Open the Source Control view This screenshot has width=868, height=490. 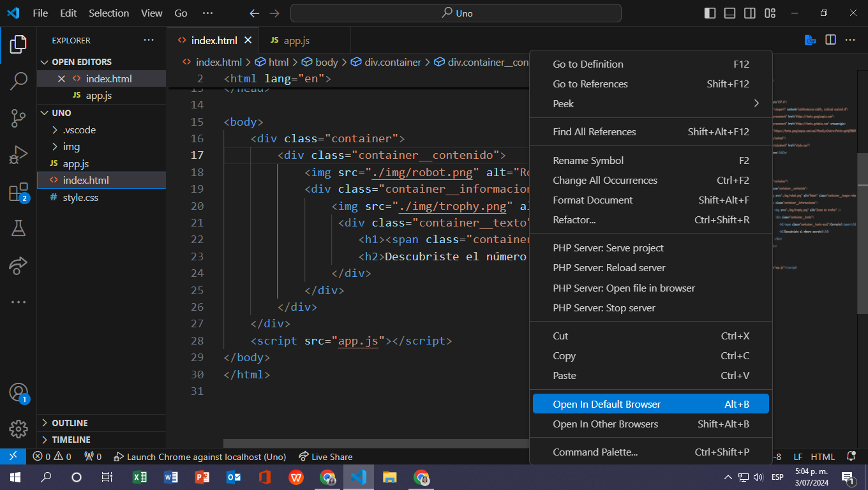pos(19,118)
